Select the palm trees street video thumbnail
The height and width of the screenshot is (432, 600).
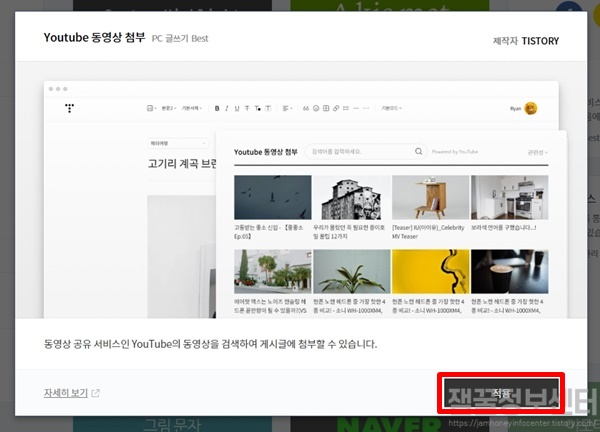pos(273,272)
